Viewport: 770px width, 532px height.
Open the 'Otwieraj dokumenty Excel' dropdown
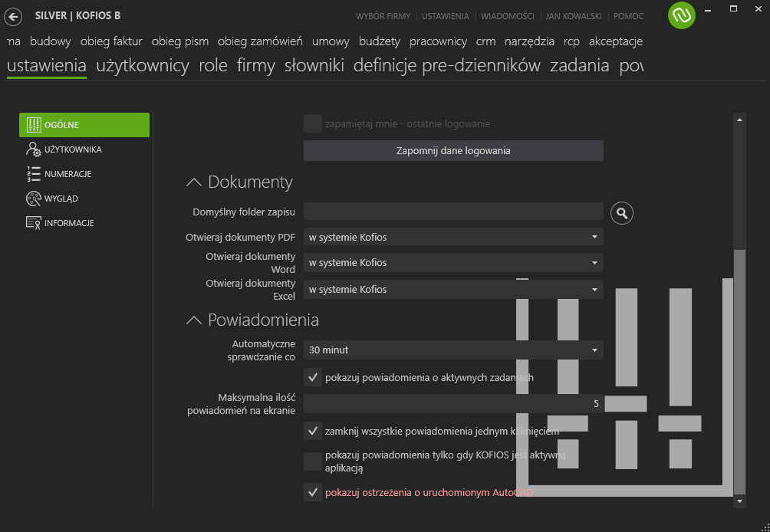point(453,290)
